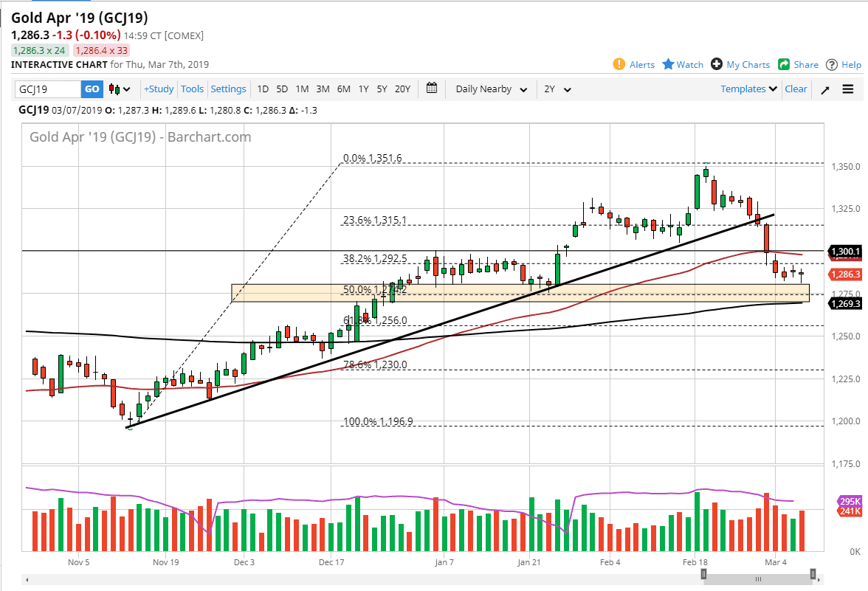
Task: Click the Clear link
Action: [x=796, y=89]
